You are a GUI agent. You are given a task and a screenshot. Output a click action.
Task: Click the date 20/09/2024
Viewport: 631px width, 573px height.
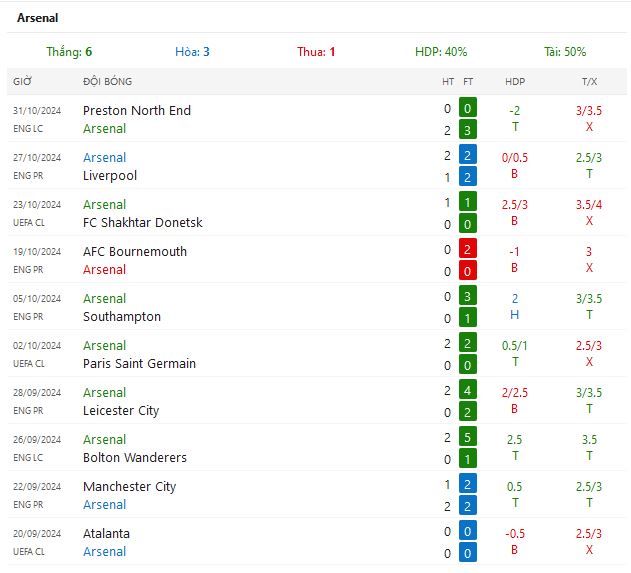coord(37,534)
